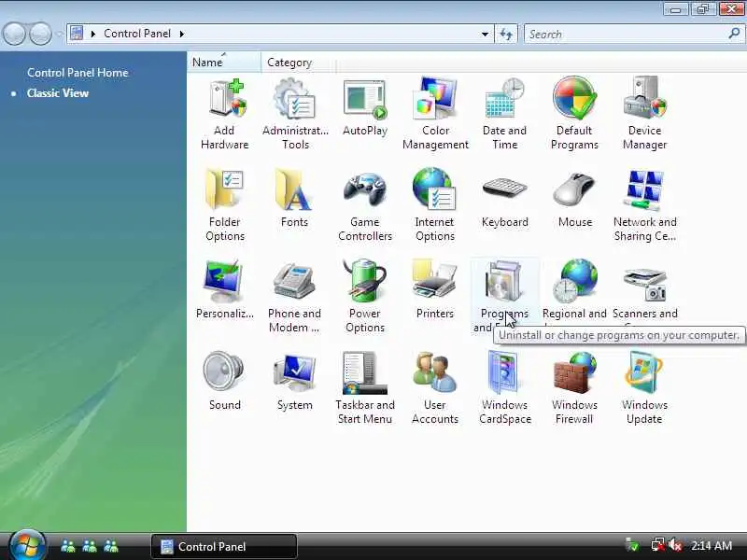Sort by Category column header

click(298, 63)
